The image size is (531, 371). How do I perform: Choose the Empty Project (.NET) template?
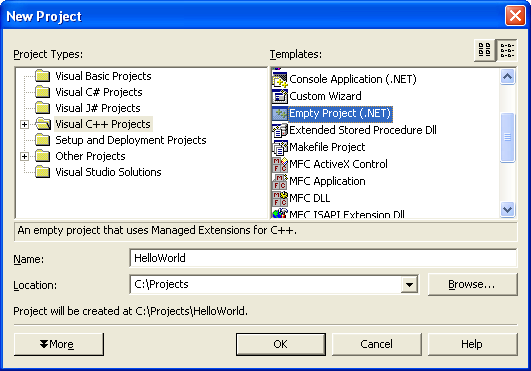pos(340,113)
